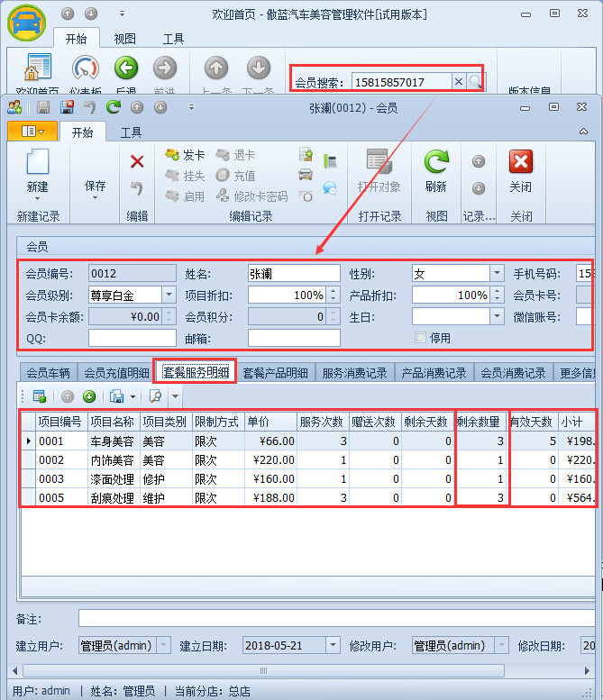Click the 新建 new record icon
Screen dimensions: 603x700
click(37, 163)
